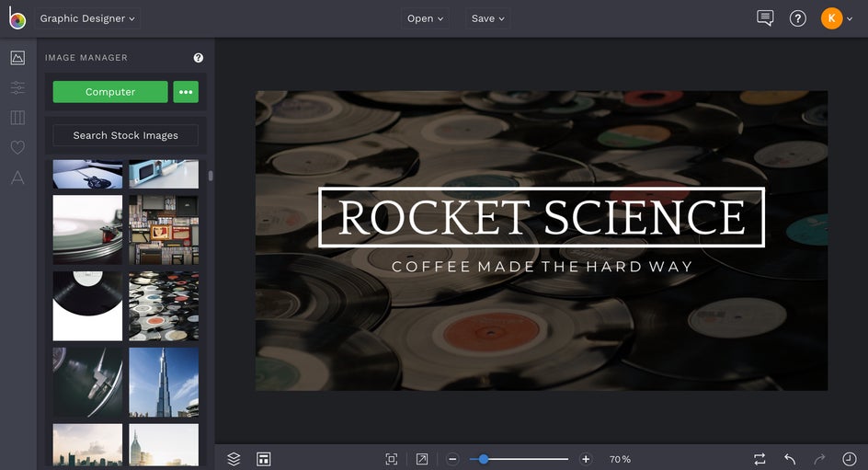Click the green three-dots more options button
Image resolution: width=868 pixels, height=470 pixels.
pyautogui.click(x=186, y=92)
